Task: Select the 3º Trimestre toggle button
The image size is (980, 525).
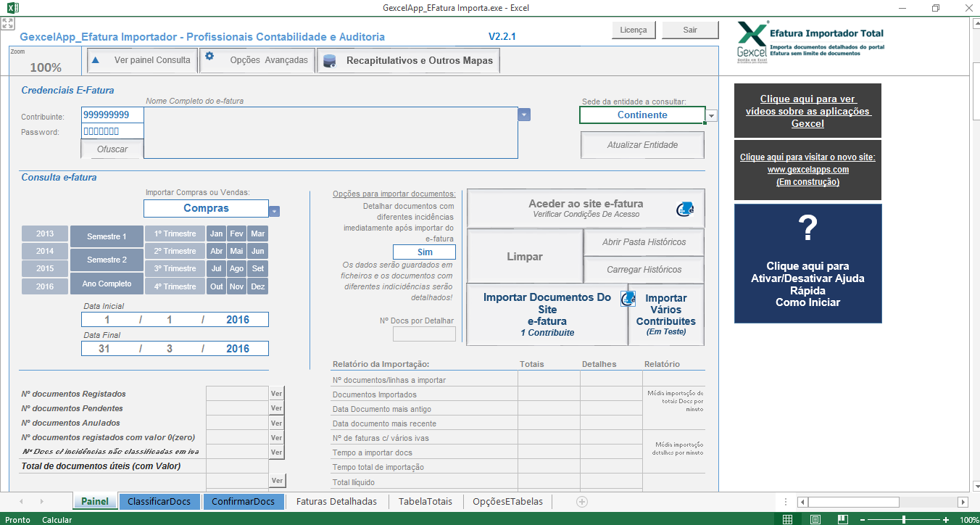Action: (175, 268)
